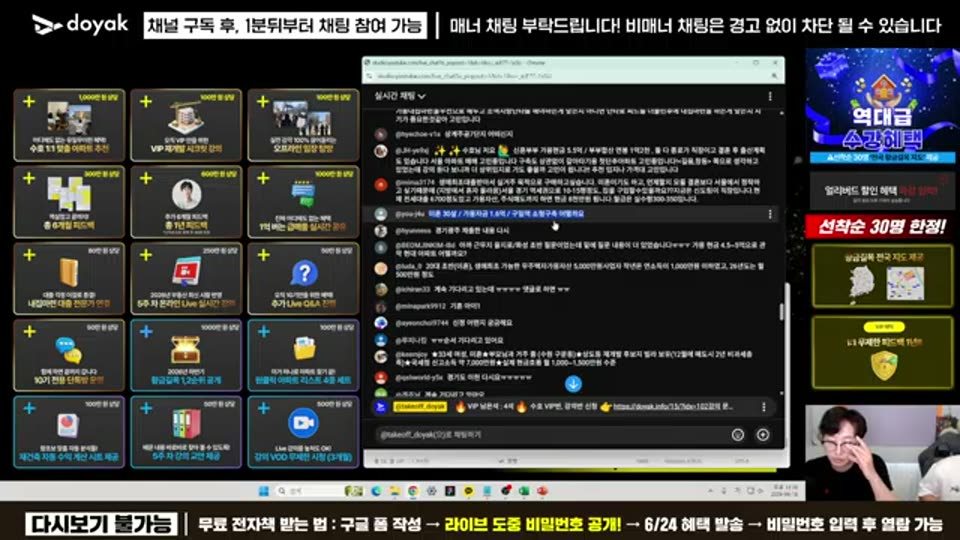Open the live chat header three-dot menu

pos(770,96)
